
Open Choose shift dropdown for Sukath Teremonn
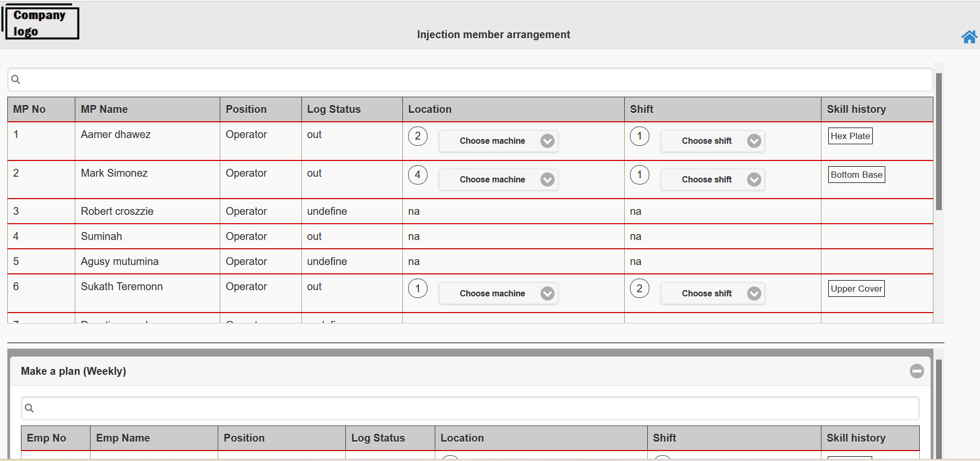point(712,294)
